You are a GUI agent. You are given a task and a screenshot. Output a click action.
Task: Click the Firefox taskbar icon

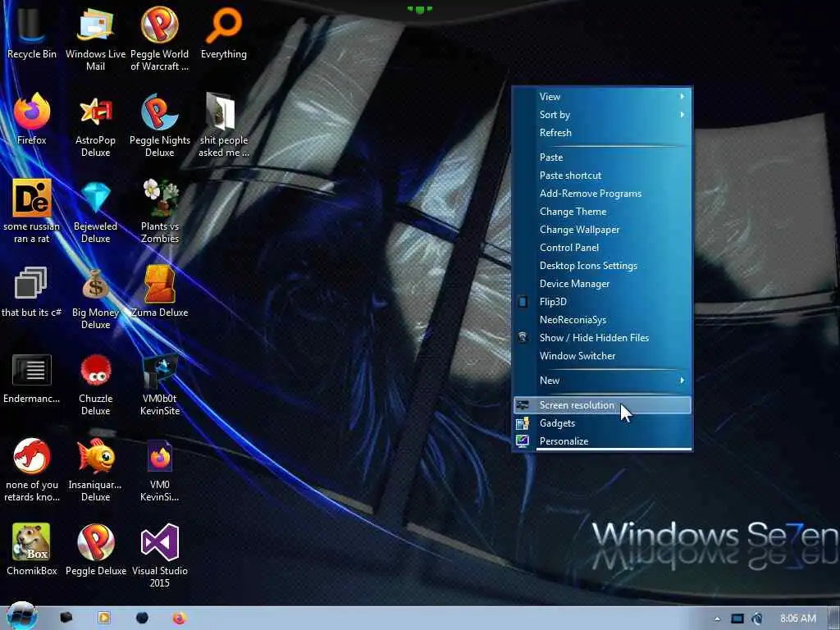179,619
